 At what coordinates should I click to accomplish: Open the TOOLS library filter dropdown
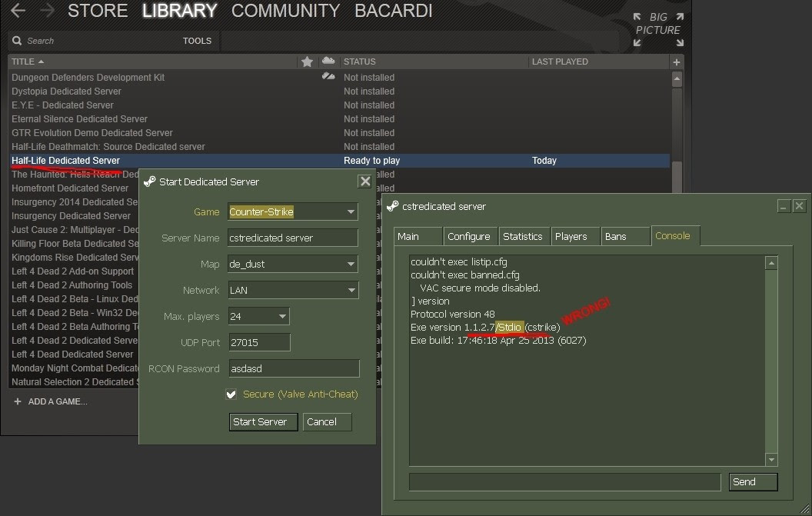[197, 41]
